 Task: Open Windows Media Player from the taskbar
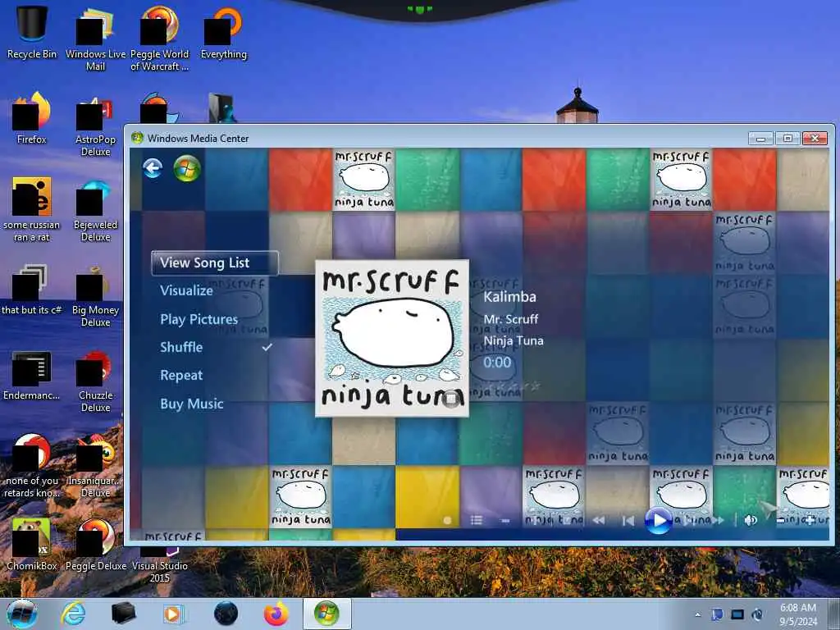(x=173, y=614)
